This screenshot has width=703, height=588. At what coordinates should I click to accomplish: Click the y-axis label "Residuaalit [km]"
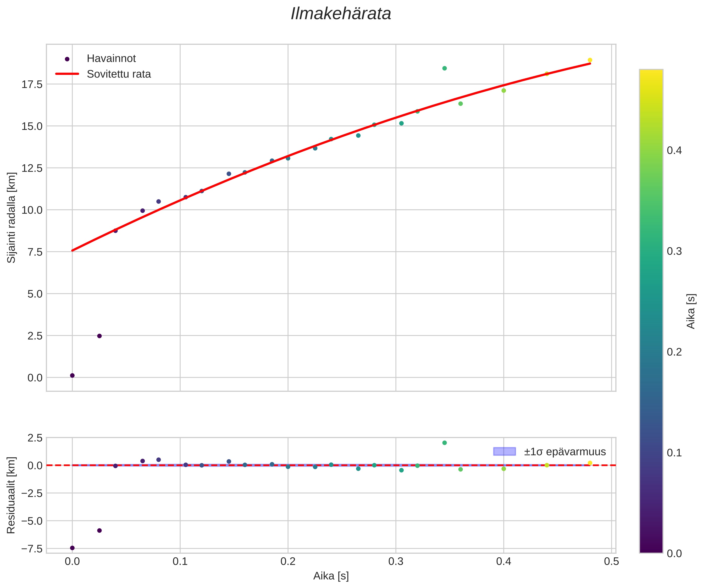pyautogui.click(x=11, y=495)
